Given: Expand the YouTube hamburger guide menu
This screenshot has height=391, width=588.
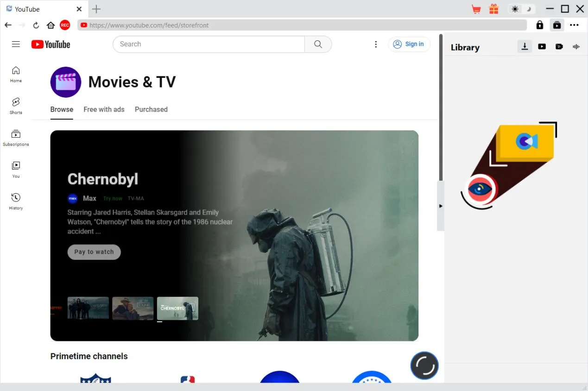Looking at the screenshot, I should [16, 44].
